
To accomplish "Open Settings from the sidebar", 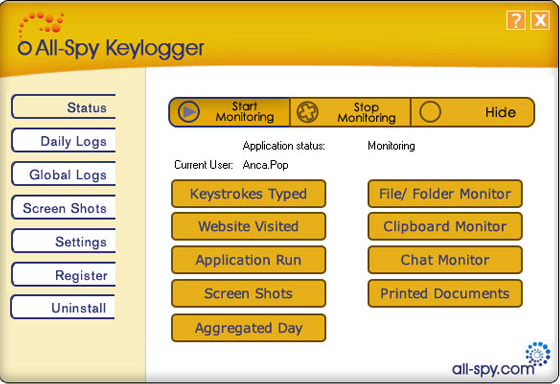I will 64,241.
